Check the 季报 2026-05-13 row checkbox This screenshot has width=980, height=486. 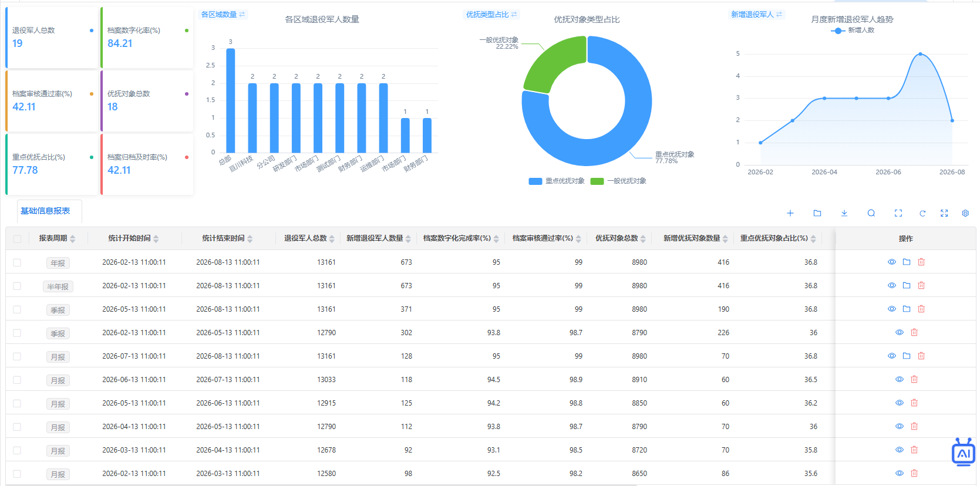click(17, 309)
